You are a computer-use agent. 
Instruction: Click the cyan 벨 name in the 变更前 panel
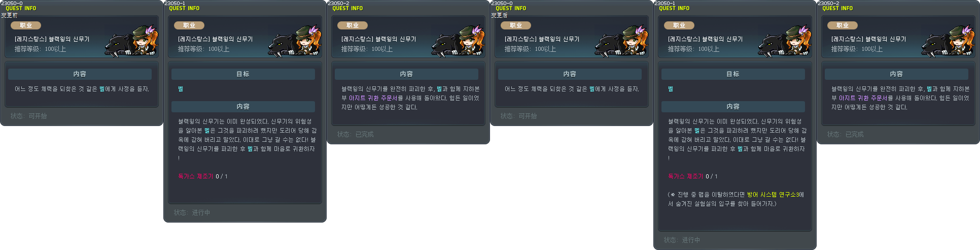(x=102, y=89)
